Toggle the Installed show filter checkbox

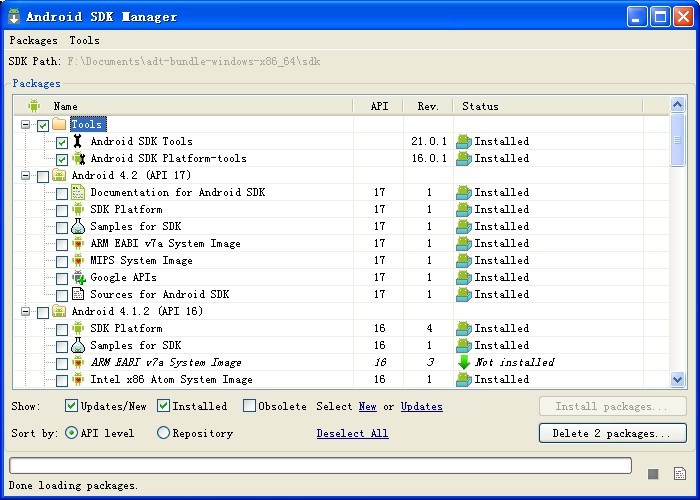(x=163, y=405)
